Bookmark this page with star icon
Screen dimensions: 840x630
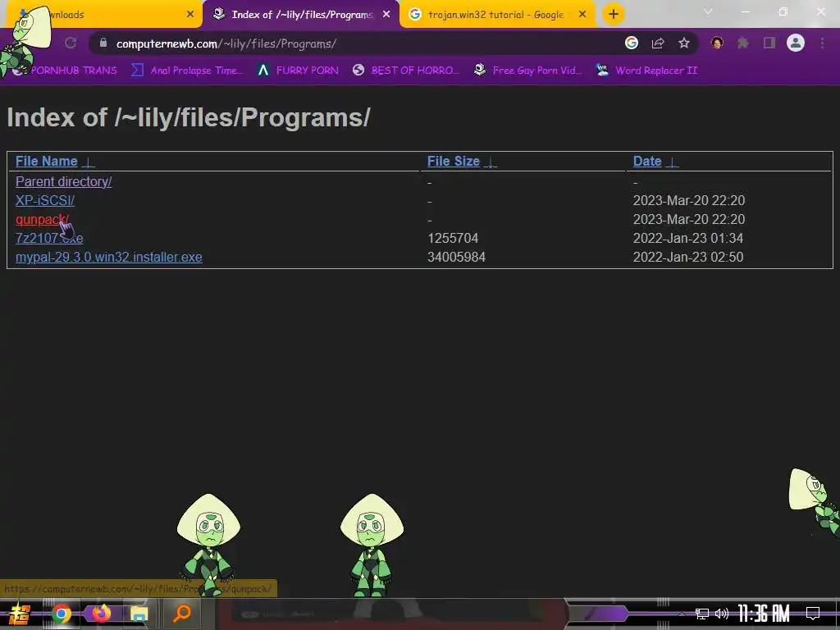pyautogui.click(x=684, y=43)
